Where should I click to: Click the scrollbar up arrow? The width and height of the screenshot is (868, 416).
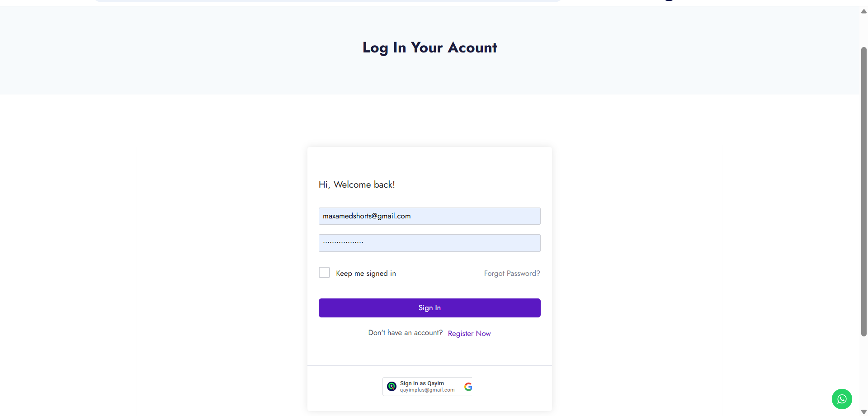click(863, 11)
